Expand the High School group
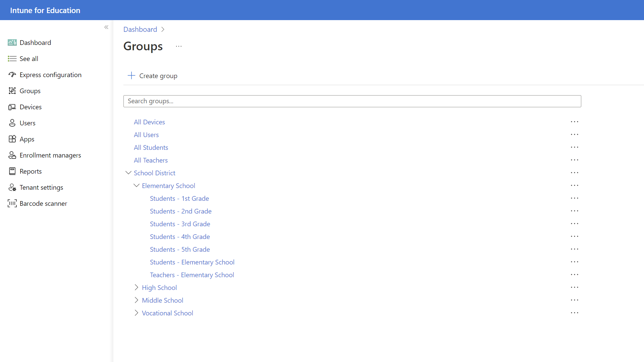 click(x=136, y=288)
